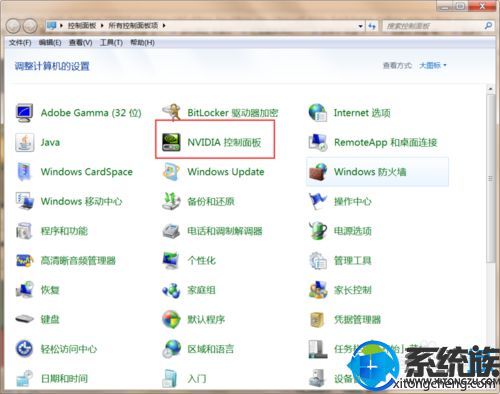Open the 备份和还原 icon
This screenshot has width=500, height=394.
[x=171, y=201]
